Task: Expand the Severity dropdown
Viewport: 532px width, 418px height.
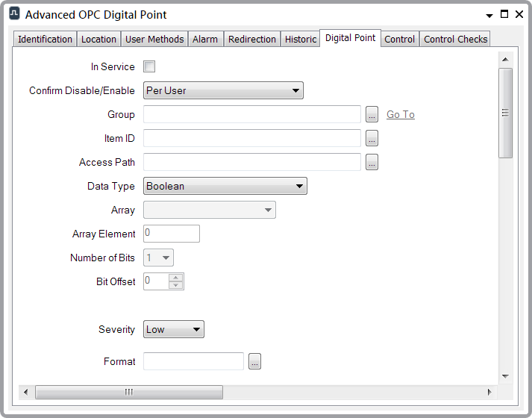Action: (x=173, y=330)
